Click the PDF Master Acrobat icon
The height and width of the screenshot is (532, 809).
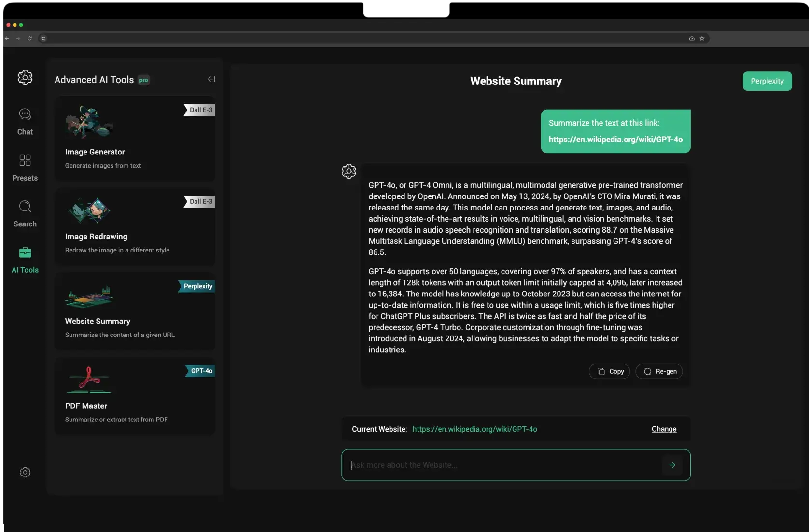(x=89, y=379)
